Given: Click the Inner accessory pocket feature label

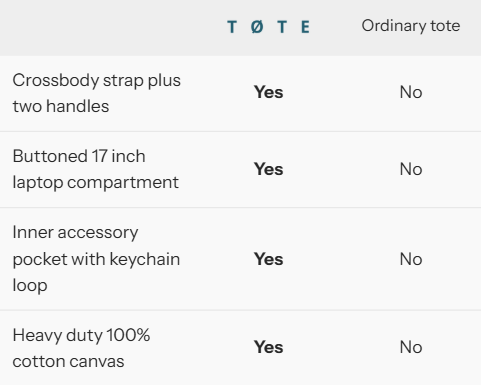Looking at the screenshot, I should coord(96,259).
